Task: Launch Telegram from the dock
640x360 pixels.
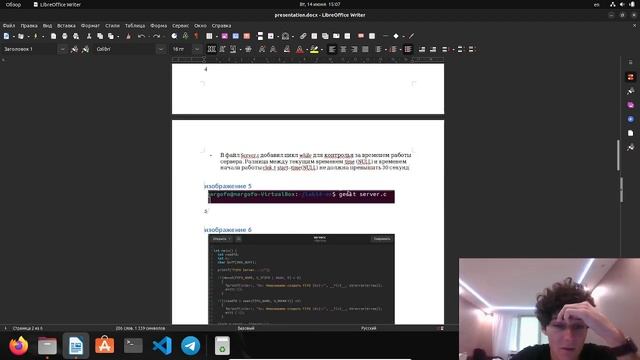Action: pos(190,346)
